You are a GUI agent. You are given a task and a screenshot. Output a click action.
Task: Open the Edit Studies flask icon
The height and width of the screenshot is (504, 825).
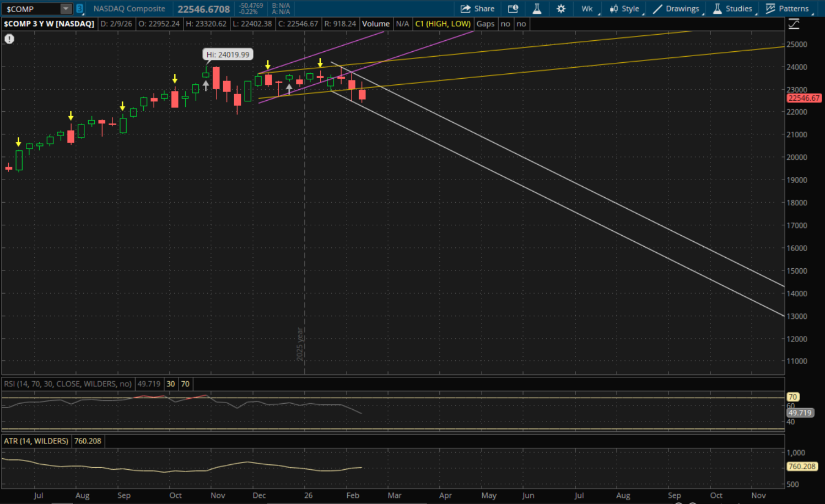537,9
